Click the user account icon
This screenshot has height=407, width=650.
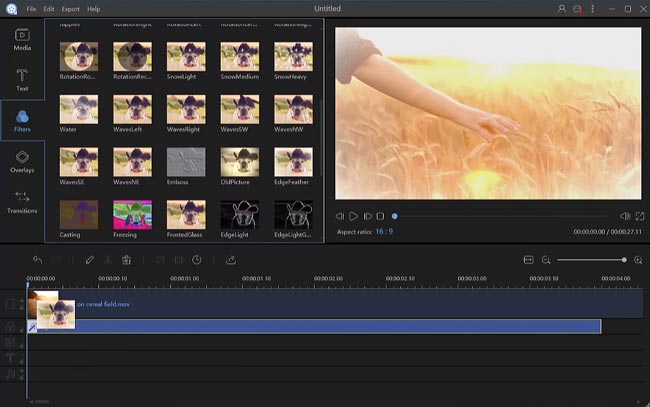[561, 9]
